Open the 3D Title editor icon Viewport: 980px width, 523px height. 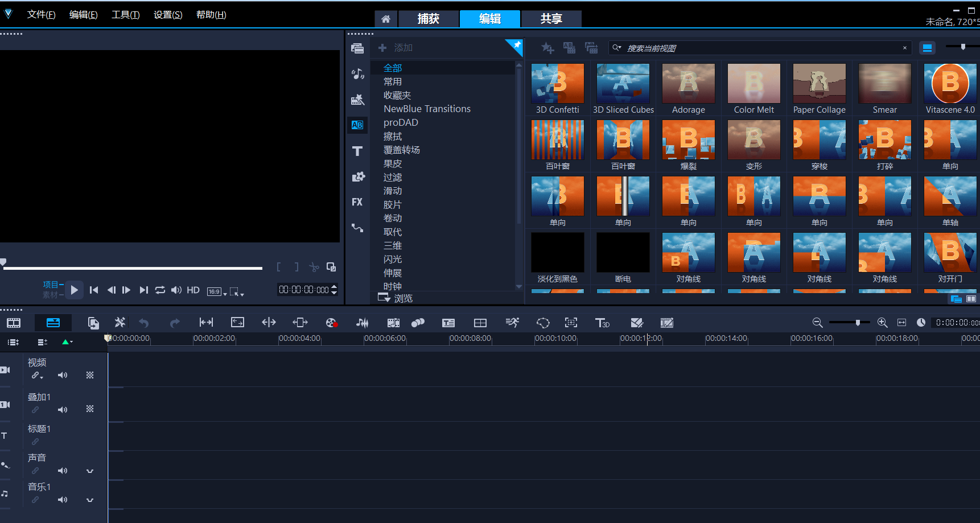(x=602, y=323)
